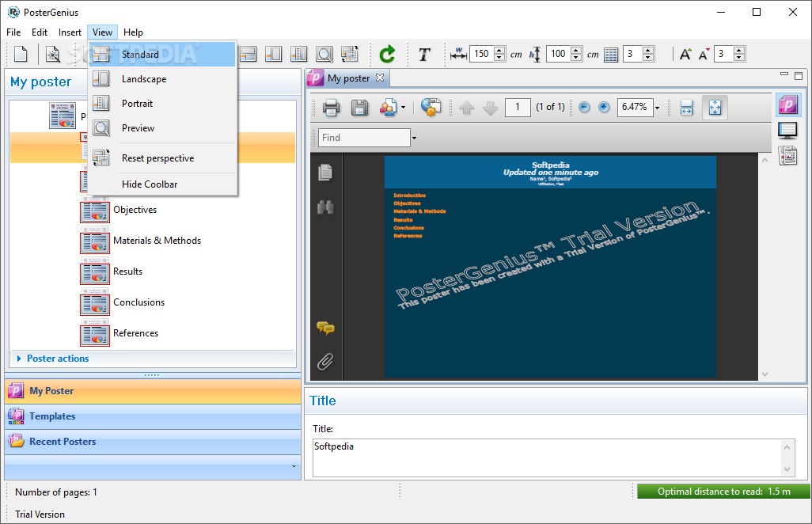This screenshot has height=524, width=812.
Task: Click the columns grid icon
Action: click(611, 55)
